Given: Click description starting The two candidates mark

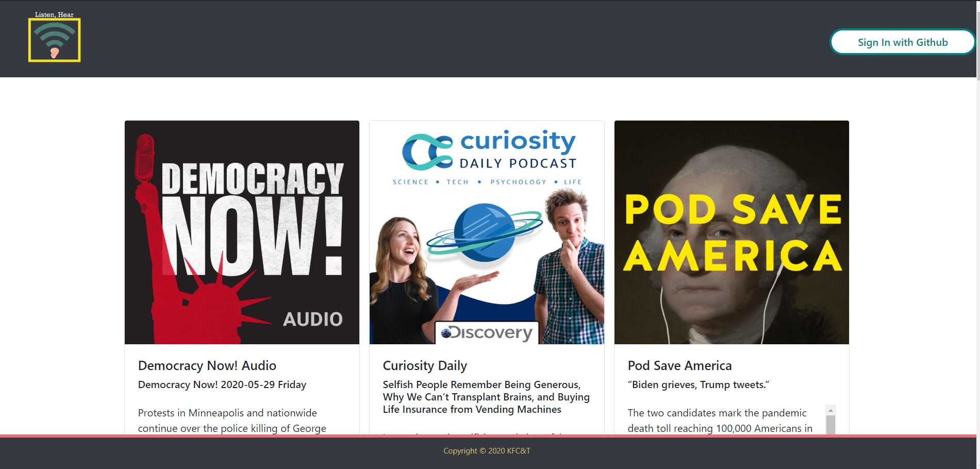Looking at the screenshot, I should [720, 421].
